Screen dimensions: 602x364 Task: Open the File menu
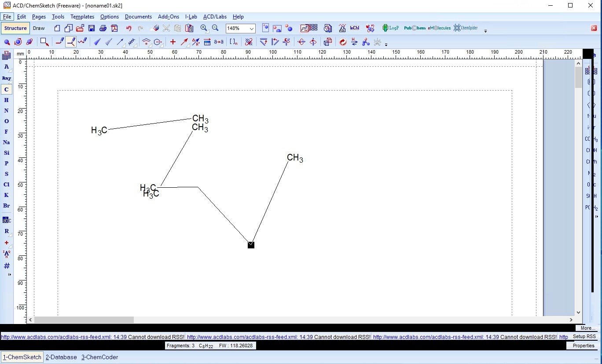pyautogui.click(x=7, y=17)
